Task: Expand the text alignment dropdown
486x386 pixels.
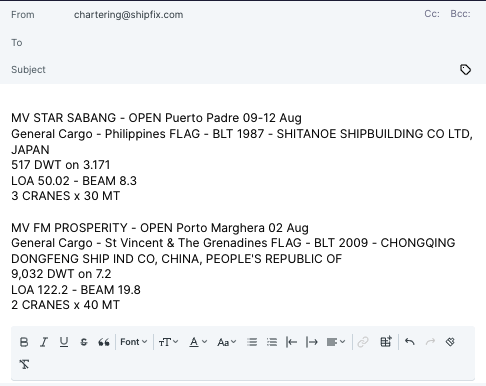Action: (336, 342)
